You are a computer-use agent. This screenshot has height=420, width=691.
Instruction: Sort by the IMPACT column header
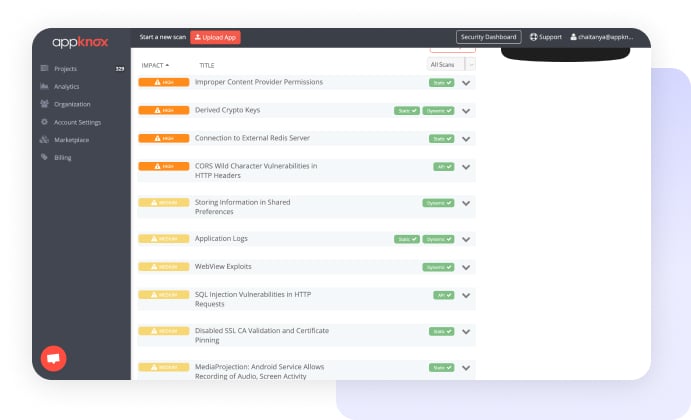tap(155, 65)
